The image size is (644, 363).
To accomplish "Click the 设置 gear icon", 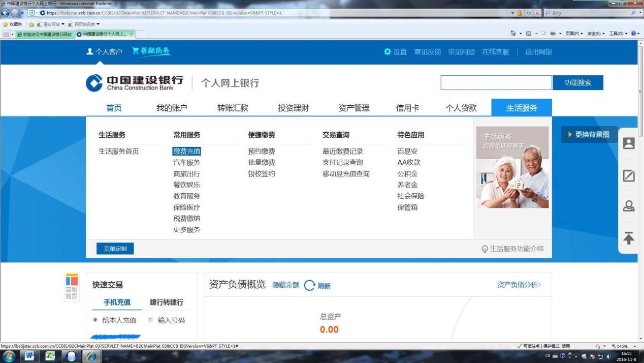I will coord(388,52).
